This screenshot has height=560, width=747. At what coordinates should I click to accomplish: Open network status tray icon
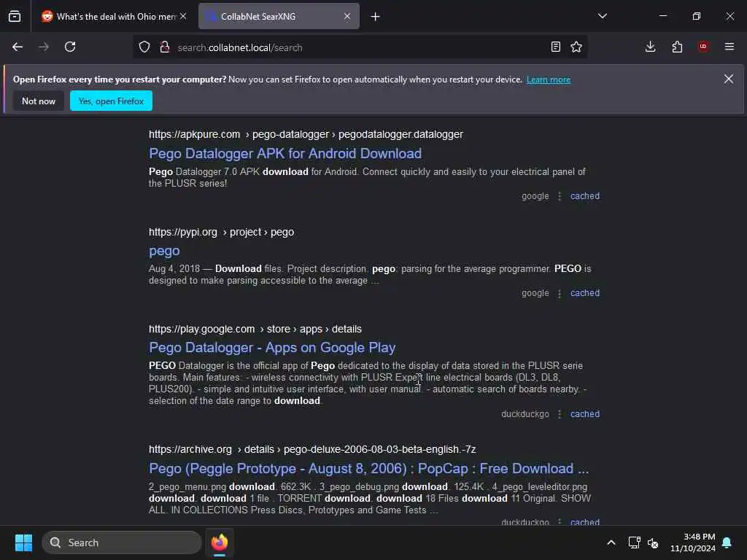(x=634, y=542)
